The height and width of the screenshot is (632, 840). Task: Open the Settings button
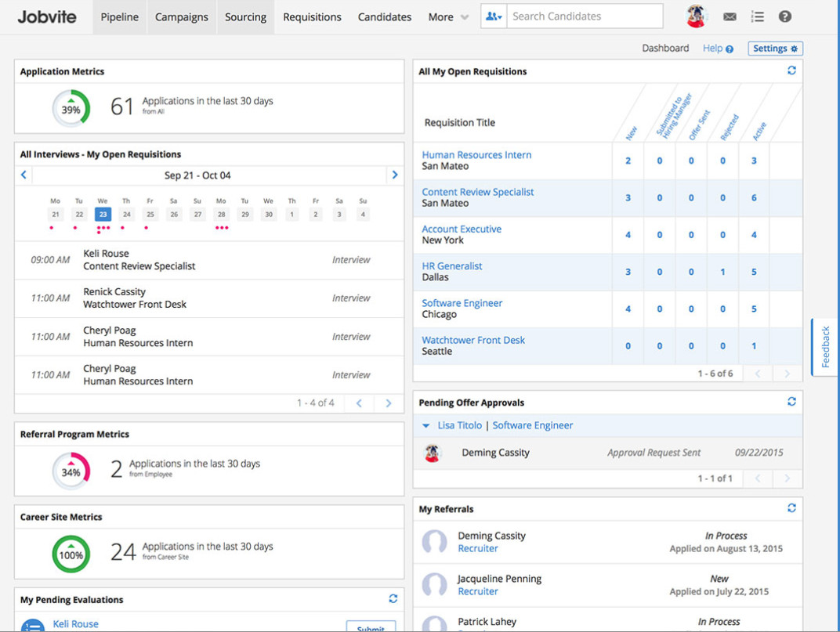(x=775, y=48)
